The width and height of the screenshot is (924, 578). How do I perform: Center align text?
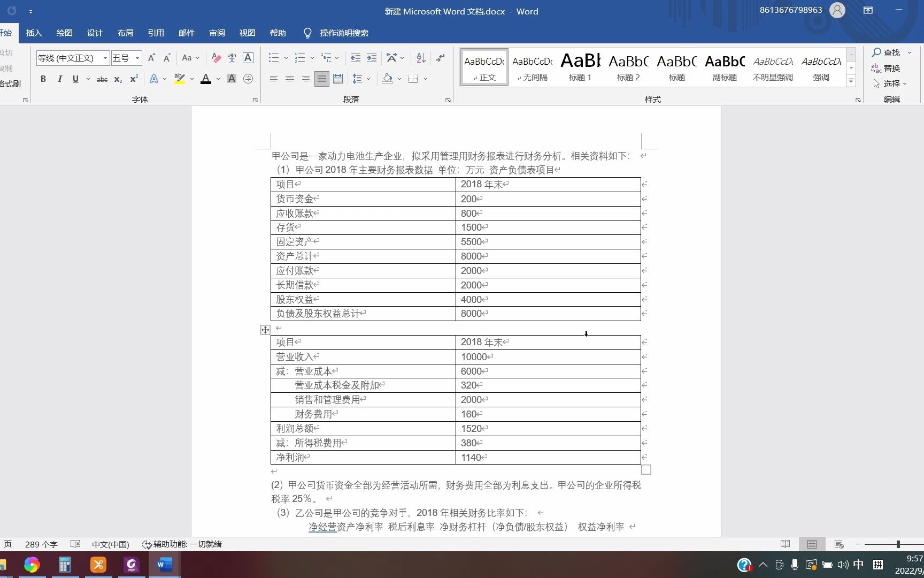point(289,79)
